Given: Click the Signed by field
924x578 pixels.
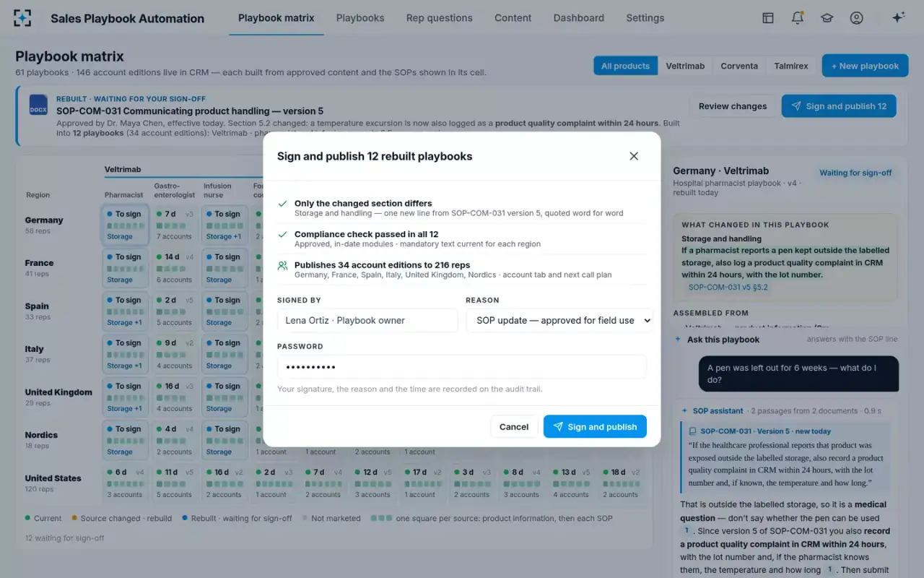Looking at the screenshot, I should (367, 321).
